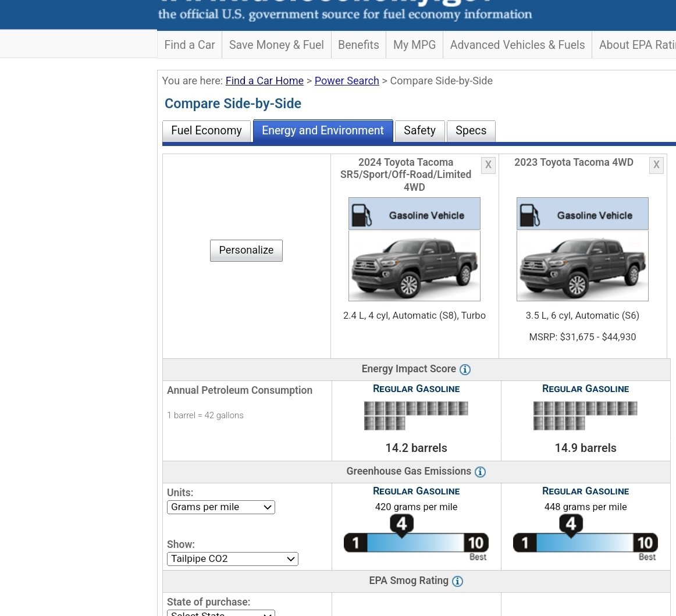
Task: Click the 14.9 barrels value
Action: (585, 448)
